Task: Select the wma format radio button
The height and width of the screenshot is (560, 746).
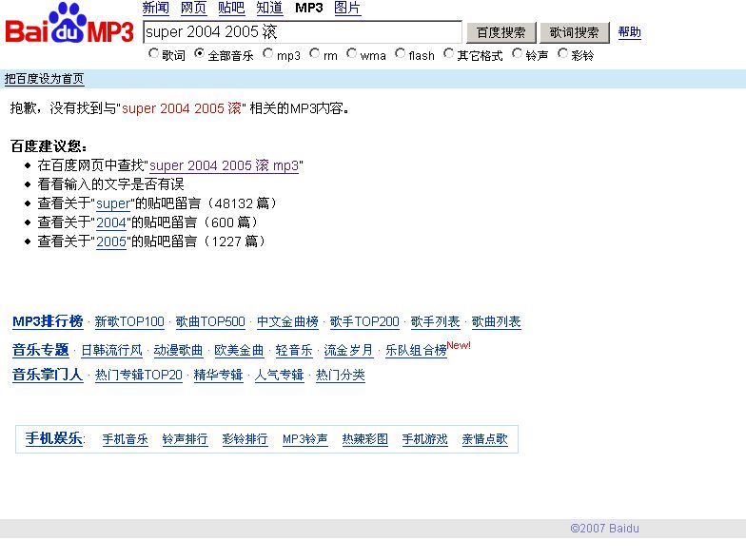Action: [x=352, y=53]
